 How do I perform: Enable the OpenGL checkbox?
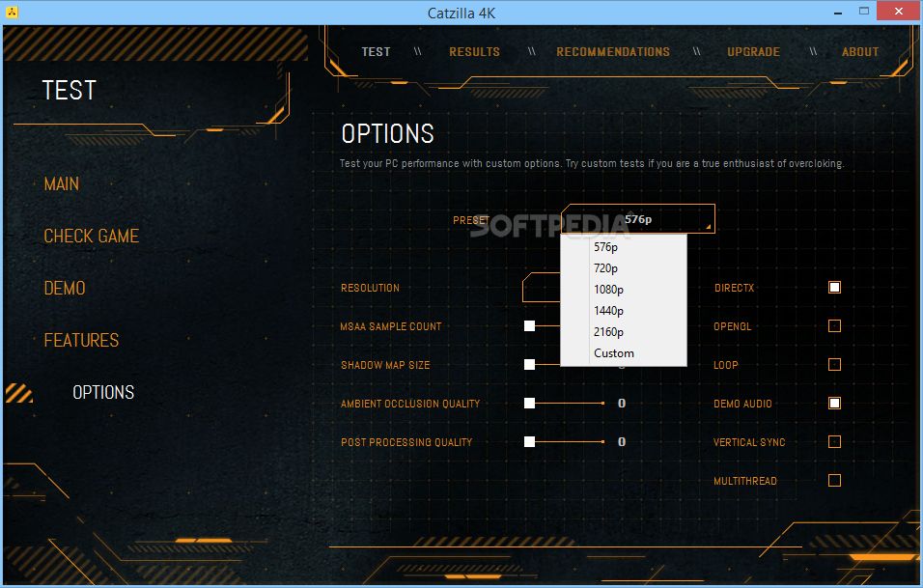click(834, 326)
